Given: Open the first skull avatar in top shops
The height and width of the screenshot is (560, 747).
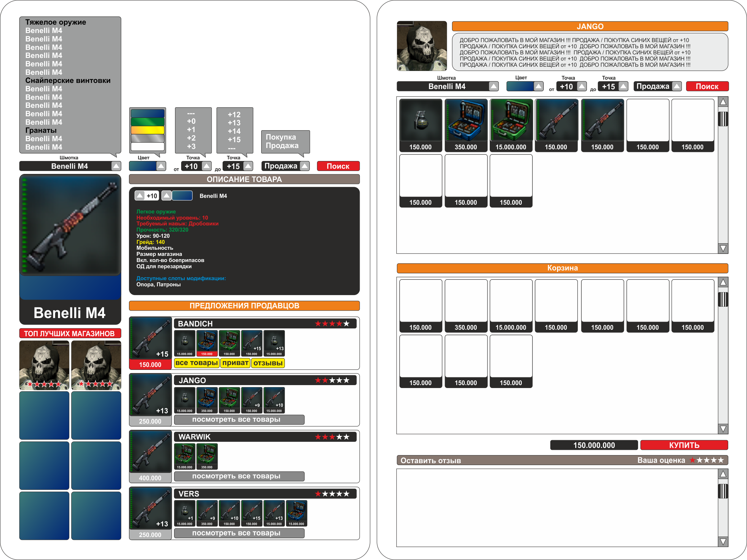Looking at the screenshot, I should pyautogui.click(x=44, y=365).
